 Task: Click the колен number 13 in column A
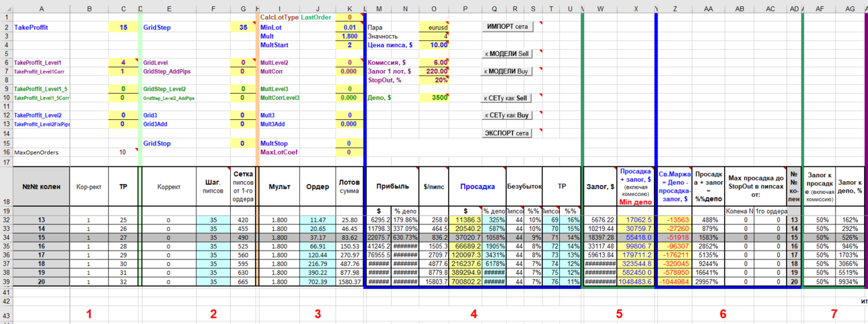pyautogui.click(x=42, y=220)
